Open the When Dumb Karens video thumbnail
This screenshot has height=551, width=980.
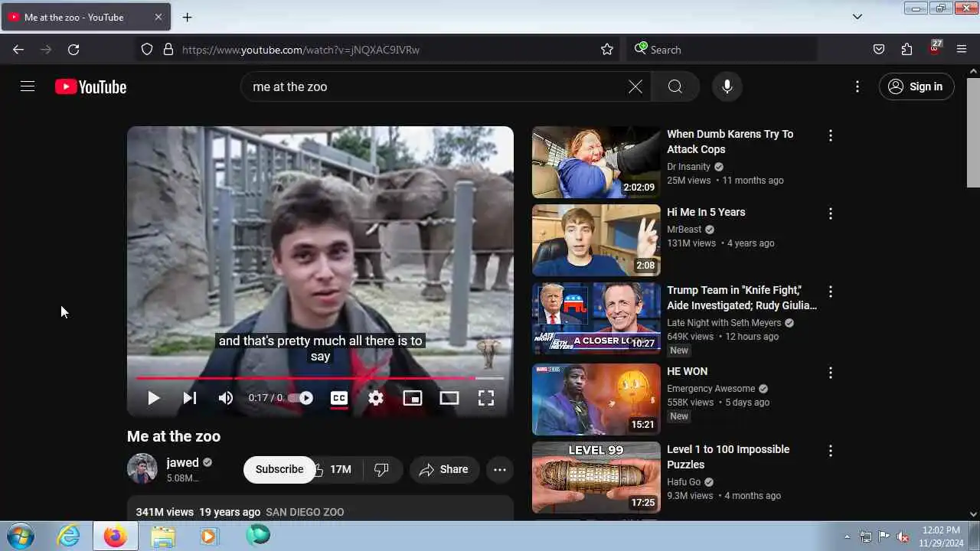[596, 162]
